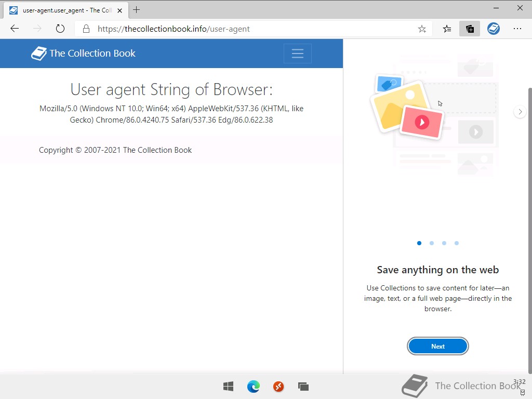Click the 'Save anything on the web' heading
The width and height of the screenshot is (532, 399).
(x=437, y=270)
